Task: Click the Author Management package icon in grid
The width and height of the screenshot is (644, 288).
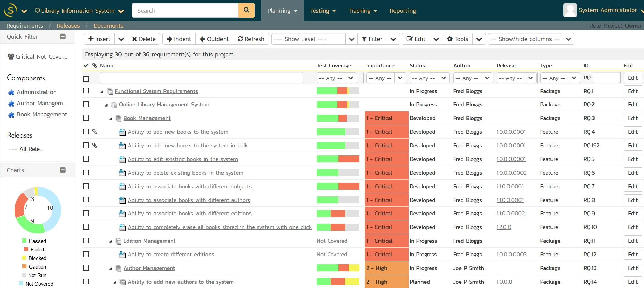Action: [x=118, y=269]
